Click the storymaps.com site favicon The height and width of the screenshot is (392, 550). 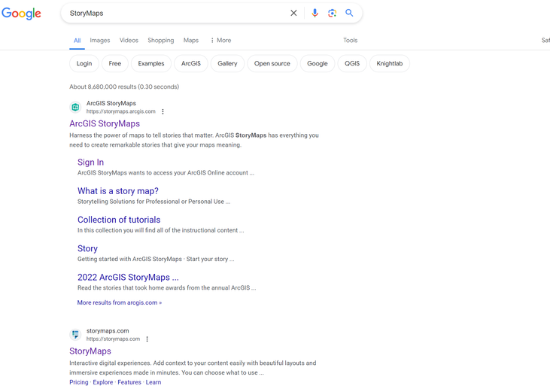pos(75,335)
